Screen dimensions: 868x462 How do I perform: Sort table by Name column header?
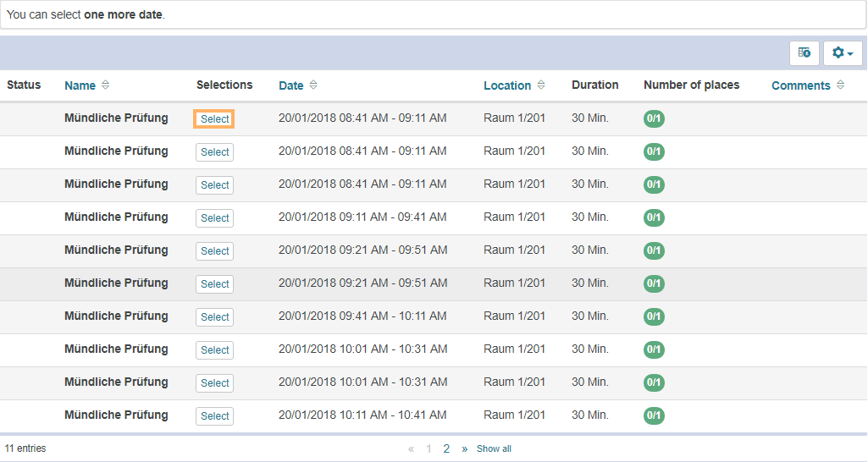[80, 85]
